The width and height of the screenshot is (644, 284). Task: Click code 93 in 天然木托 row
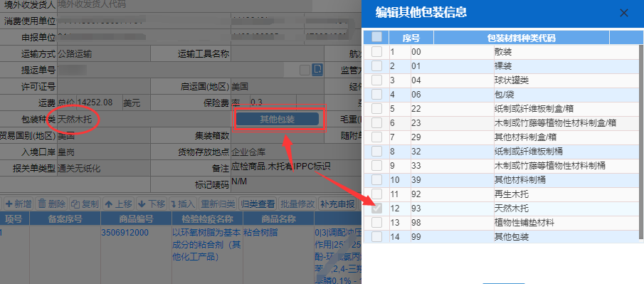[x=416, y=209]
